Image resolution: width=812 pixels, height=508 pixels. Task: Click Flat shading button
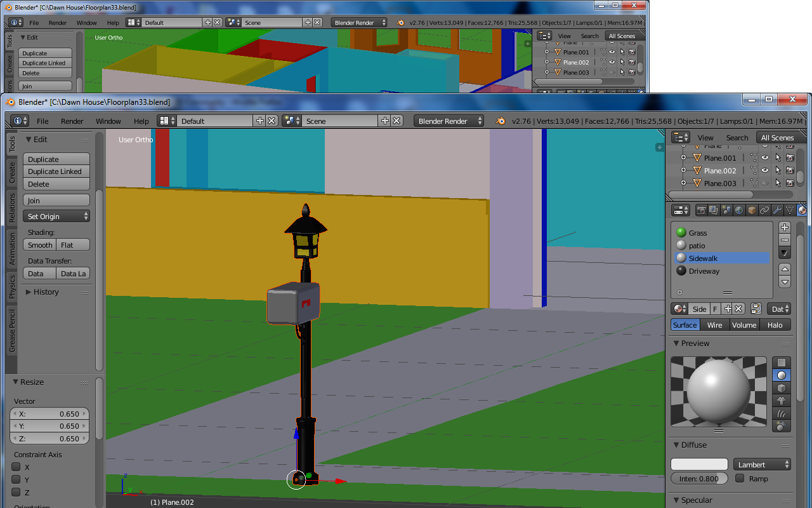(x=74, y=244)
